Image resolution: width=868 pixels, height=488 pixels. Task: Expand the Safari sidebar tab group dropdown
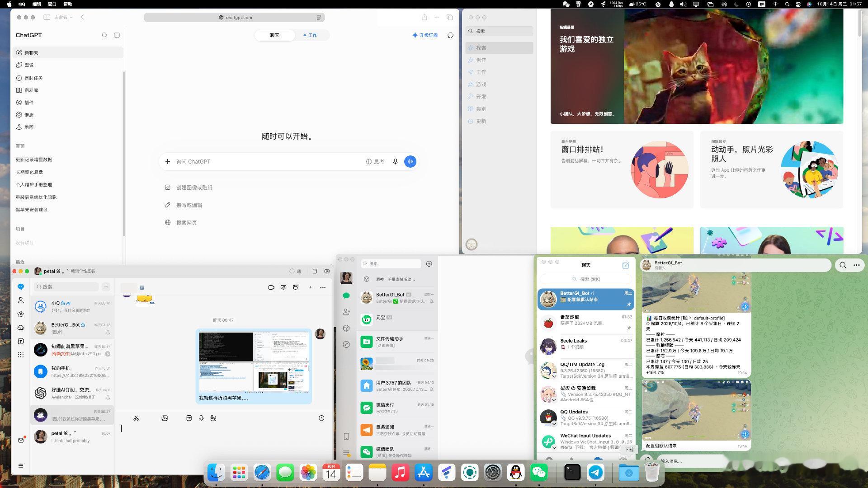[x=63, y=17]
